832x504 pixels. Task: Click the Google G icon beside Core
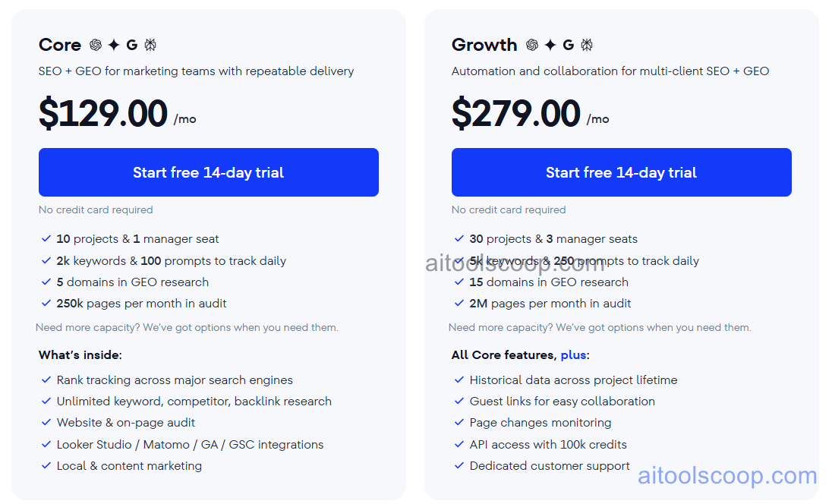coord(131,45)
